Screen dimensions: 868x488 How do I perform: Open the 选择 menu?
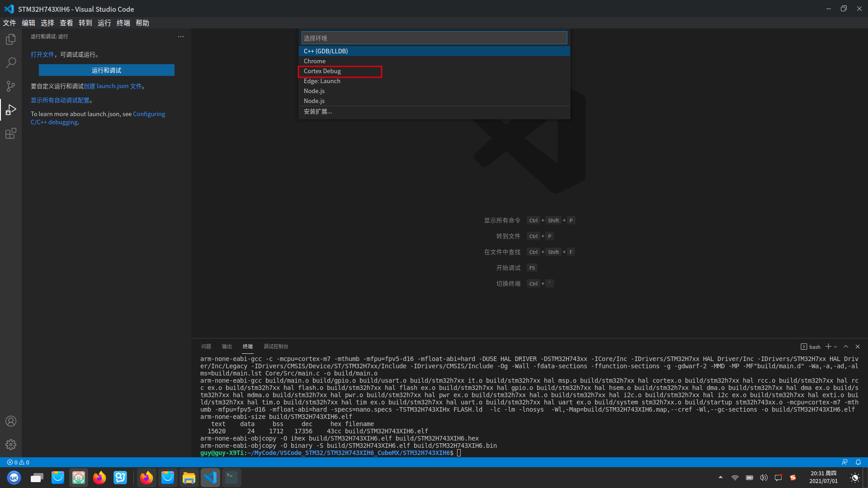click(x=47, y=23)
